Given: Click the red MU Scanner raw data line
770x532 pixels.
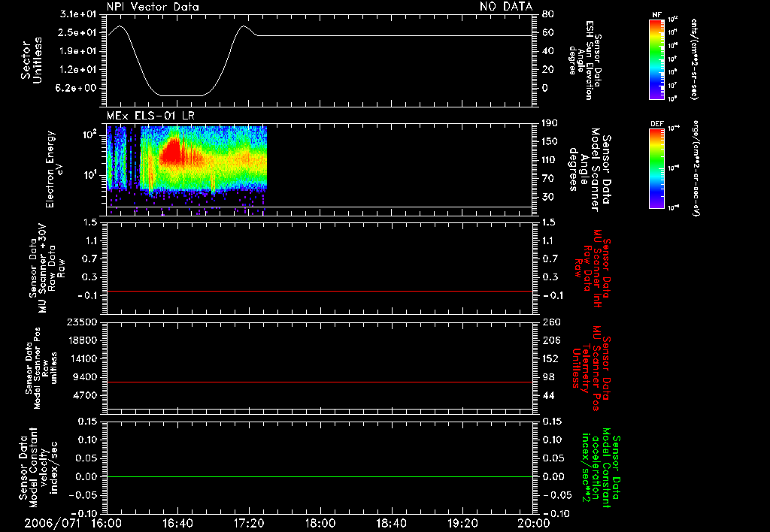Looking at the screenshot, I should click(x=320, y=291).
